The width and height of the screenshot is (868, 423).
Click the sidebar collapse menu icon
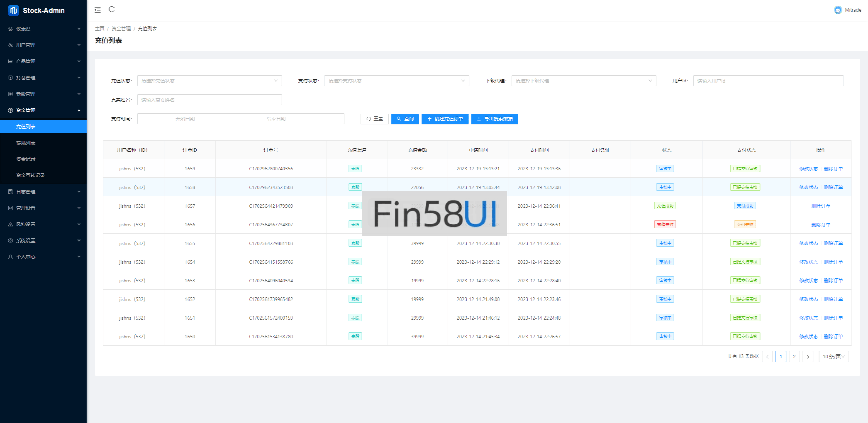(x=98, y=10)
